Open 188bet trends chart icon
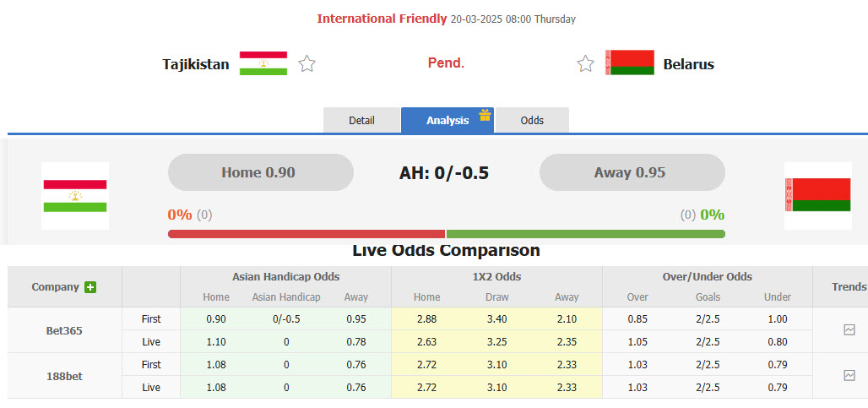Screen dimensions: 868x408 [x=849, y=375]
